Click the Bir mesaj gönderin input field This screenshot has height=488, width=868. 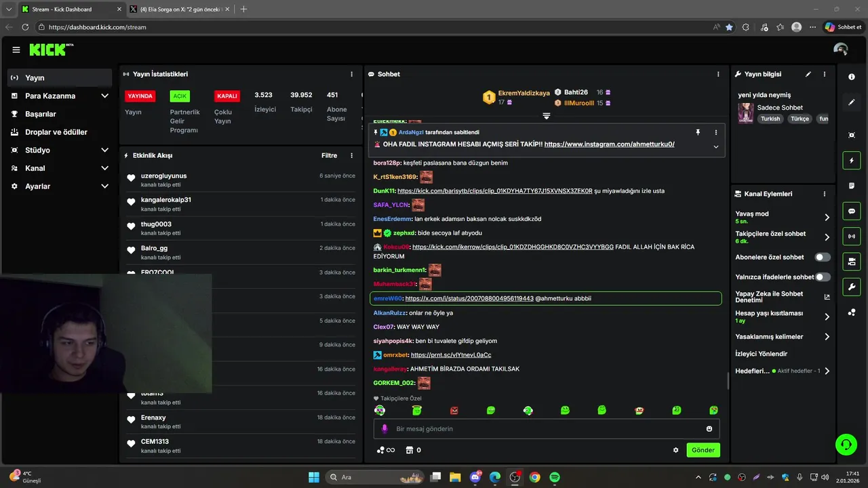546,429
